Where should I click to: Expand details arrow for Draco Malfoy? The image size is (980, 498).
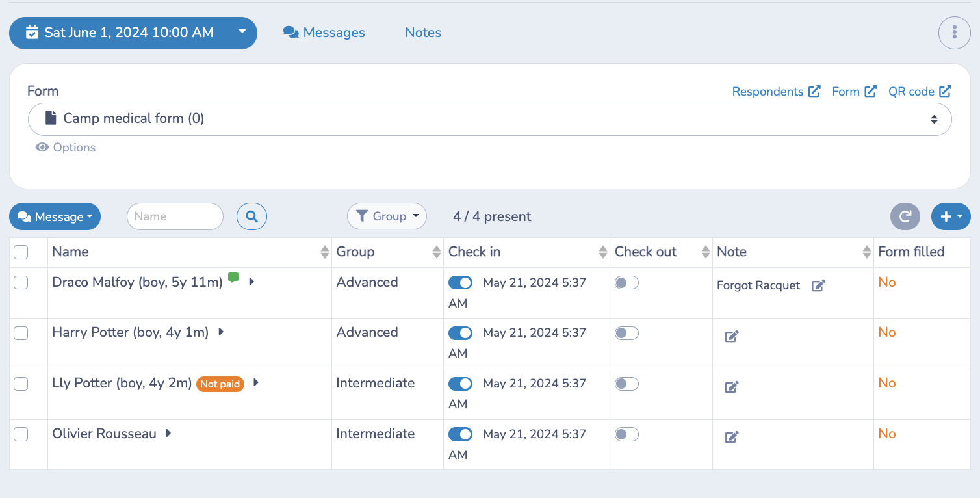coord(251,282)
